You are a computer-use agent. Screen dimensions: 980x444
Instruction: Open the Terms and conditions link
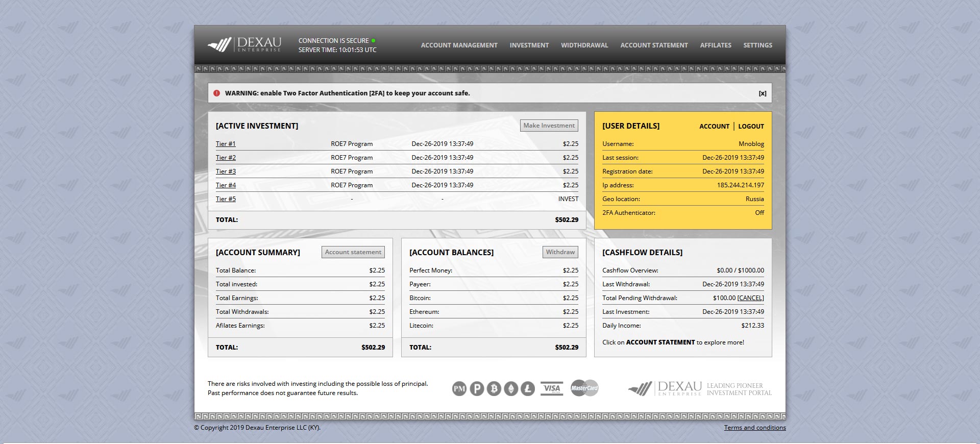(755, 428)
